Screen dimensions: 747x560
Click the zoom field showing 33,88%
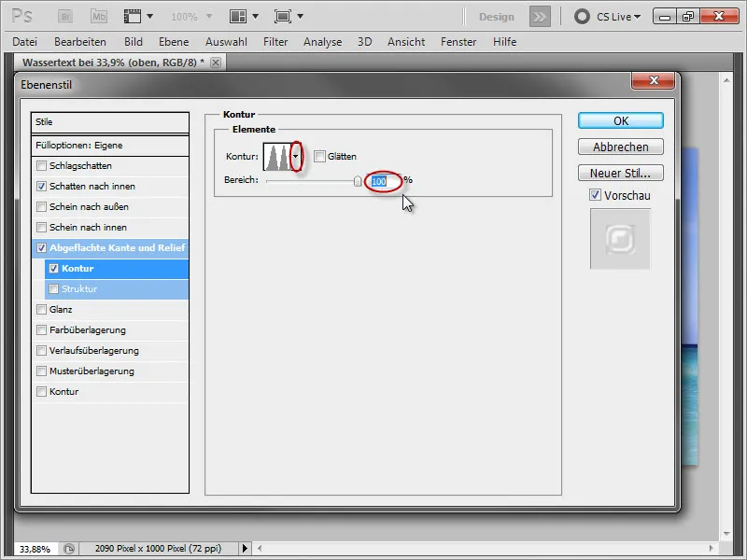click(35, 549)
